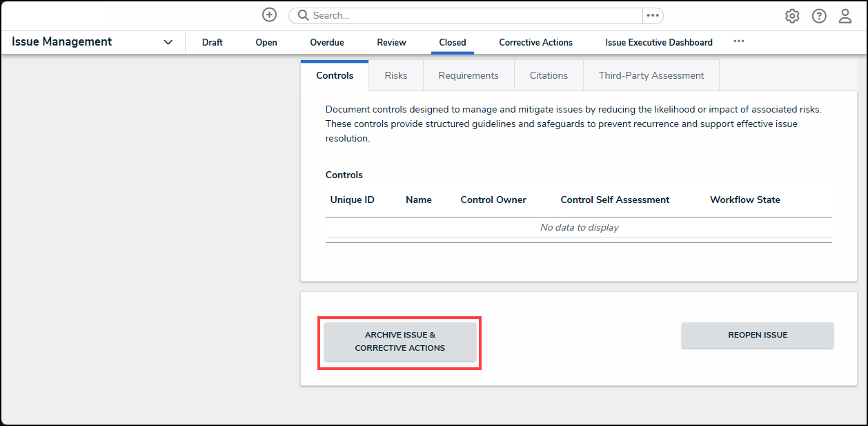
Task: Open the user profile icon
Action: click(845, 15)
